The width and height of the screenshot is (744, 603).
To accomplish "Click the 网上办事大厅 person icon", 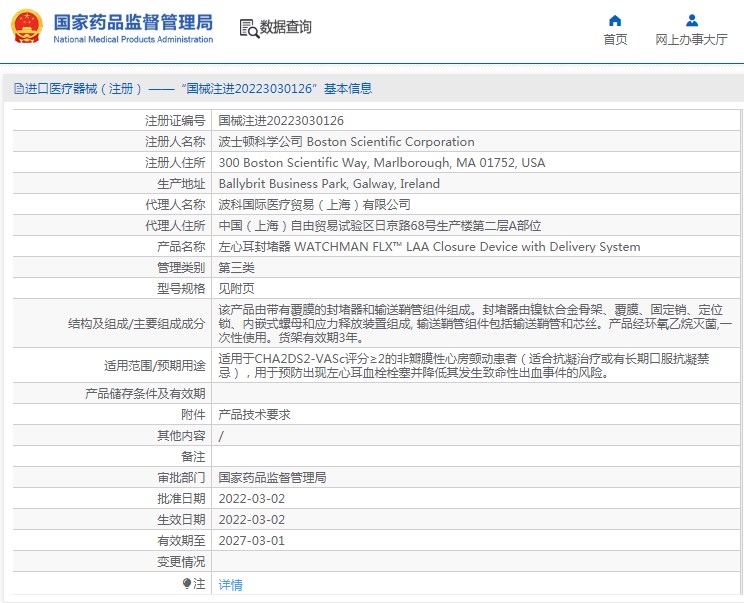I will click(691, 20).
